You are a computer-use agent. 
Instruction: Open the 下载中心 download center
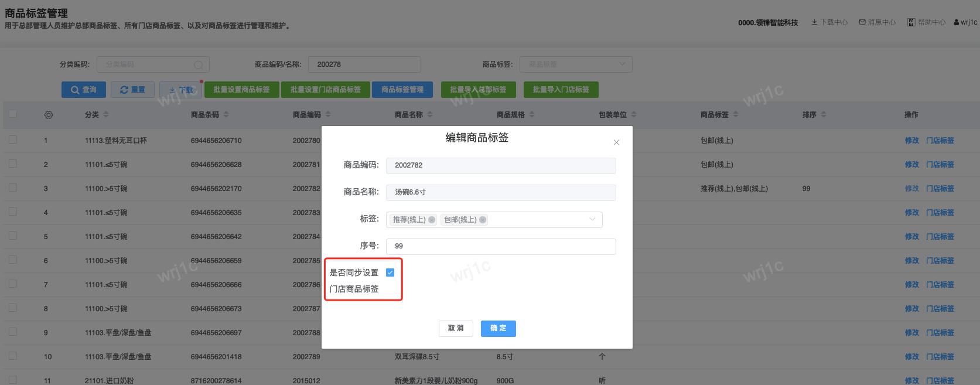829,22
